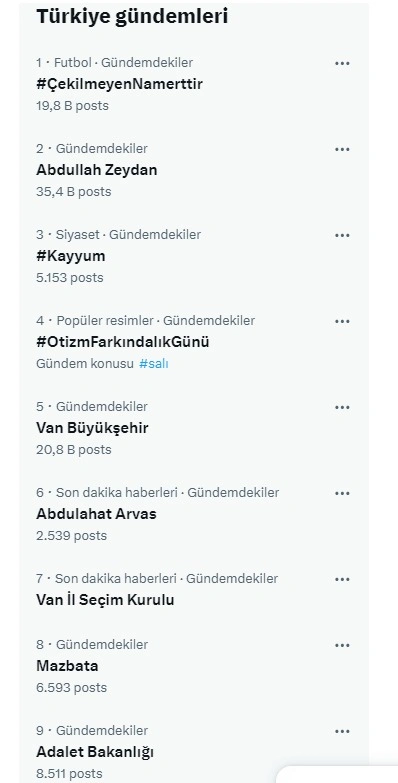Open the #ÇekilmeyenNamerttir trending topic
This screenshot has height=783, width=398.
[x=119, y=84]
